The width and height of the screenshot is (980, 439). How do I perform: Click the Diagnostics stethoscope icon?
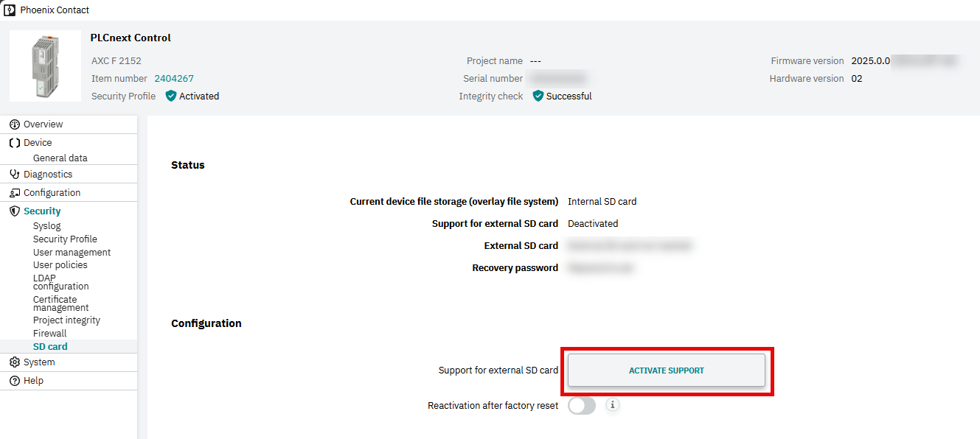point(15,175)
